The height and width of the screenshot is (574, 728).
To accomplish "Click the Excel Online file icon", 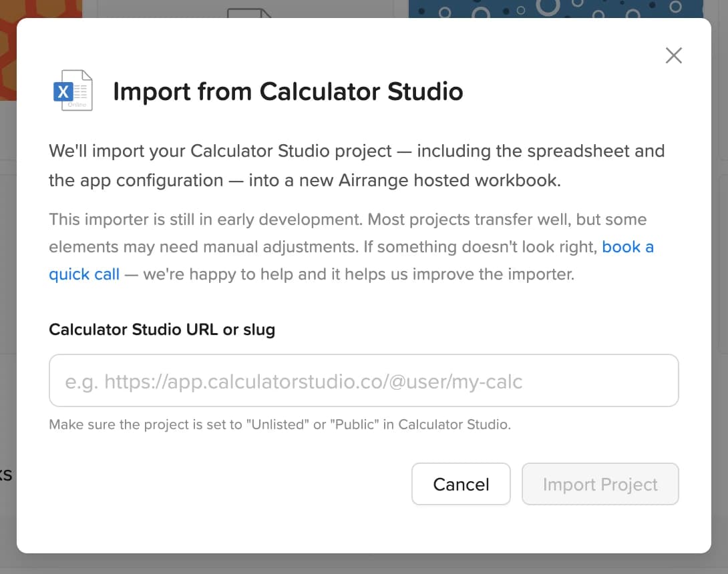I will [73, 91].
